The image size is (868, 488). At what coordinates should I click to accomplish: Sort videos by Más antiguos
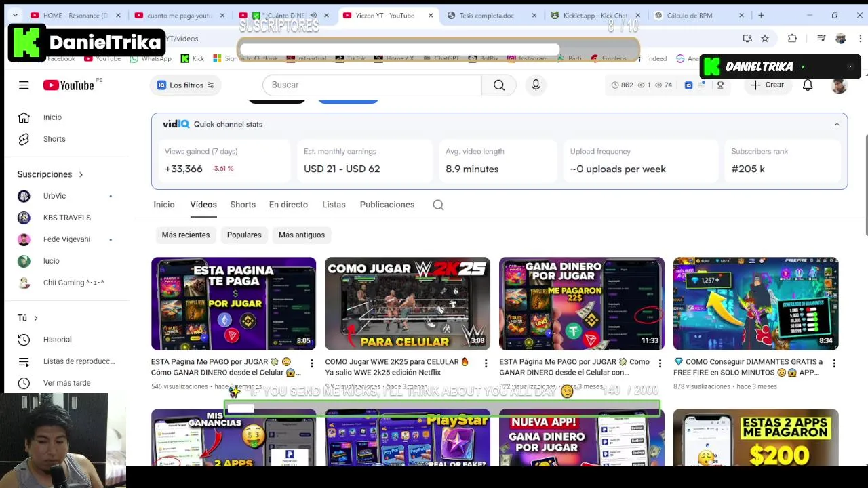click(302, 235)
